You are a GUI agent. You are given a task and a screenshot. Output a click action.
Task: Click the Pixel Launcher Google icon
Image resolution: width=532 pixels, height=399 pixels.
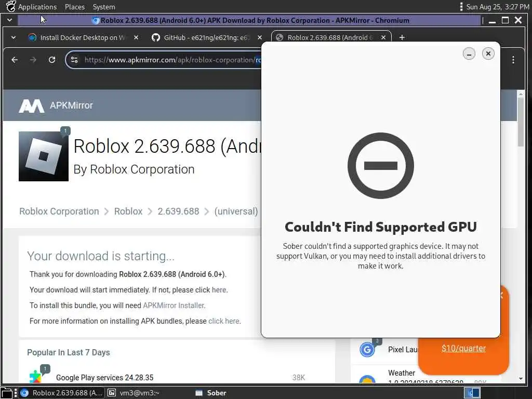coord(367,350)
